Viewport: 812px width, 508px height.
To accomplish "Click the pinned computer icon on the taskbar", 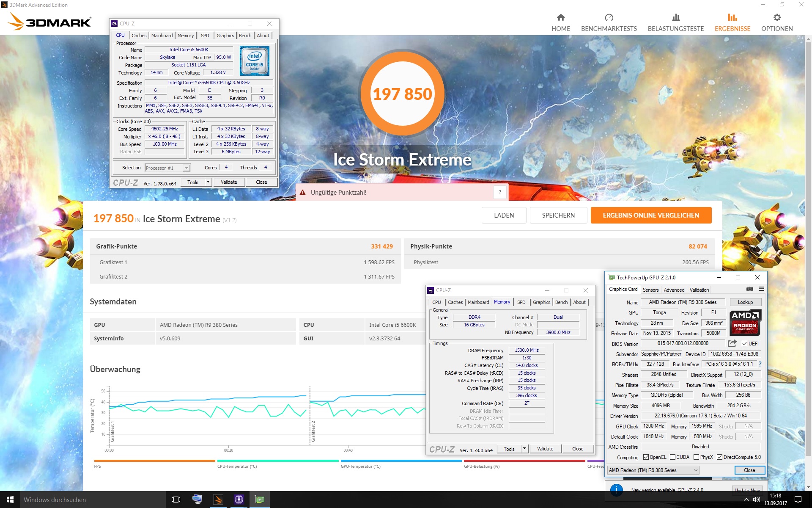I will pyautogui.click(x=197, y=500).
